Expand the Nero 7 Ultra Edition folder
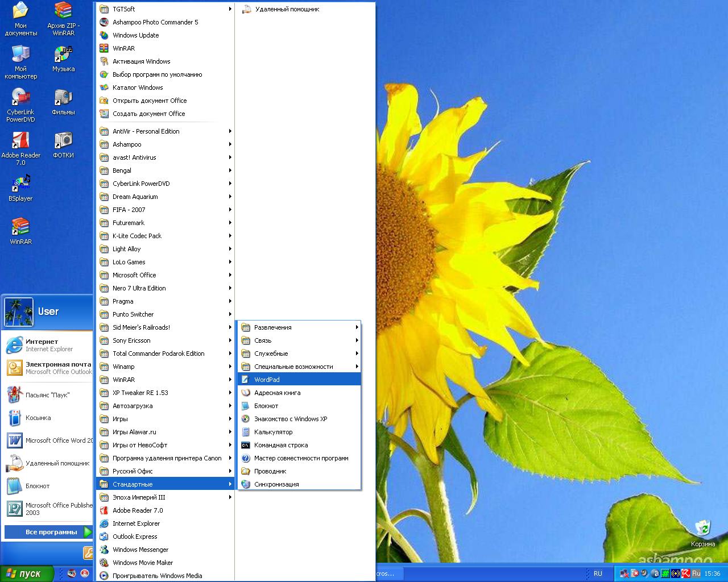Screen dimensions: 728x582 pyautogui.click(x=166, y=288)
